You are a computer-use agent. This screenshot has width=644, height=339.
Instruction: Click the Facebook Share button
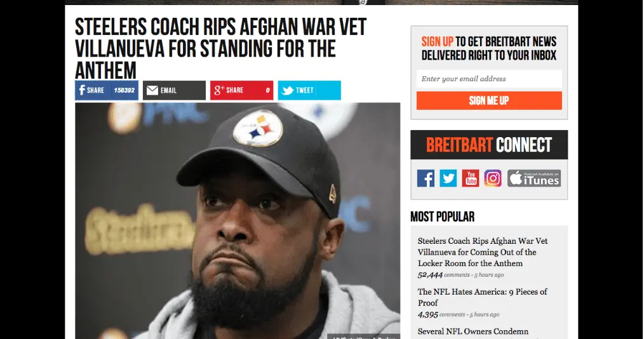[x=106, y=90]
